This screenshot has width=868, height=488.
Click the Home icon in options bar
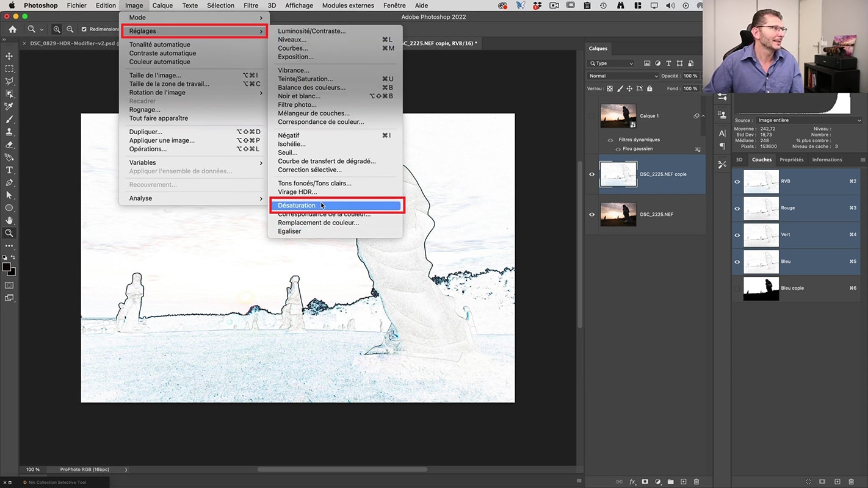tap(12, 29)
